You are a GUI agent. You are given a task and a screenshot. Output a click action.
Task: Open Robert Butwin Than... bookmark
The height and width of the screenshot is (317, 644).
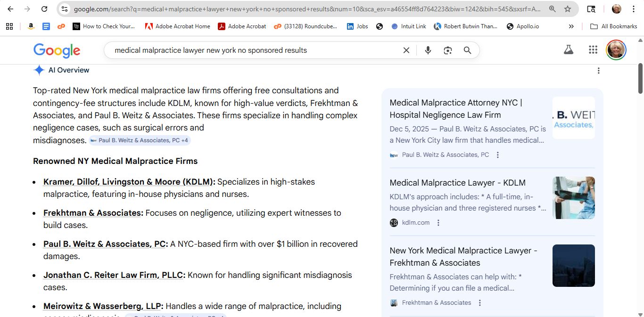(466, 26)
